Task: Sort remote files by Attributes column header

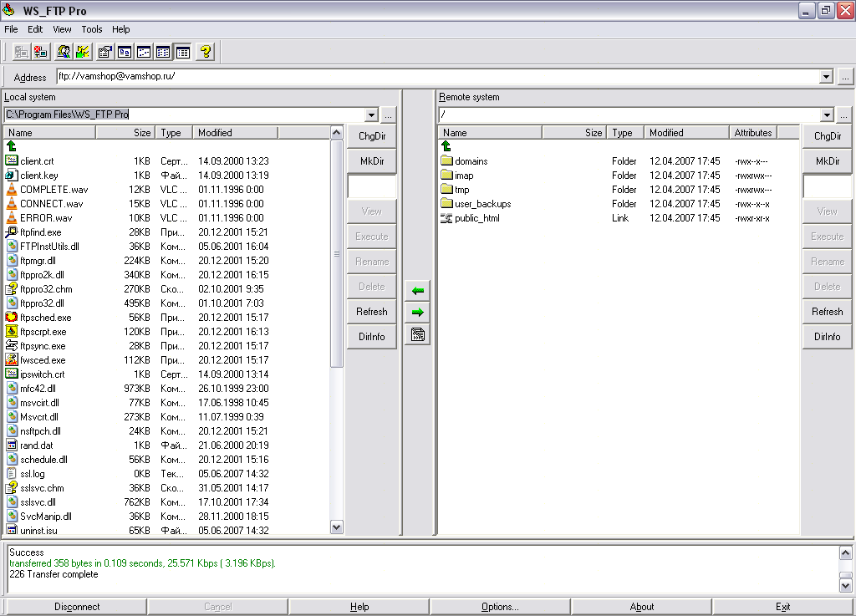Action: (x=753, y=133)
